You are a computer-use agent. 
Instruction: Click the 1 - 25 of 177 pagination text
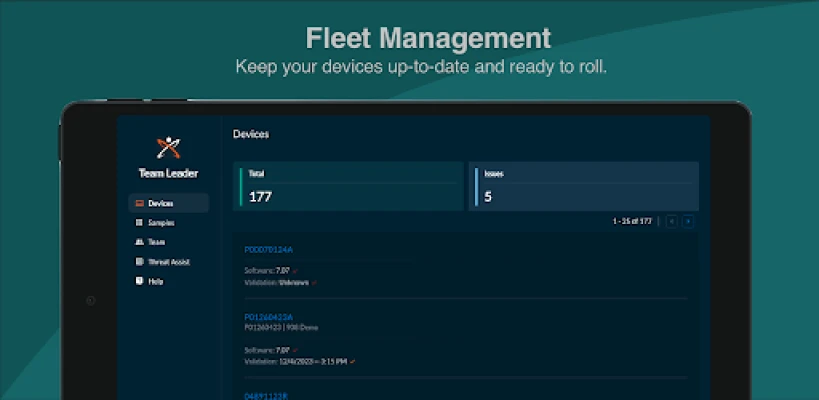[633, 221]
